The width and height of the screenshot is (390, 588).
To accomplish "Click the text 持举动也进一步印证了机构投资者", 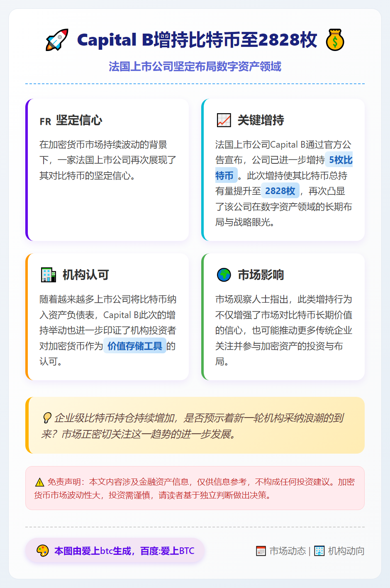I will [x=108, y=330].
